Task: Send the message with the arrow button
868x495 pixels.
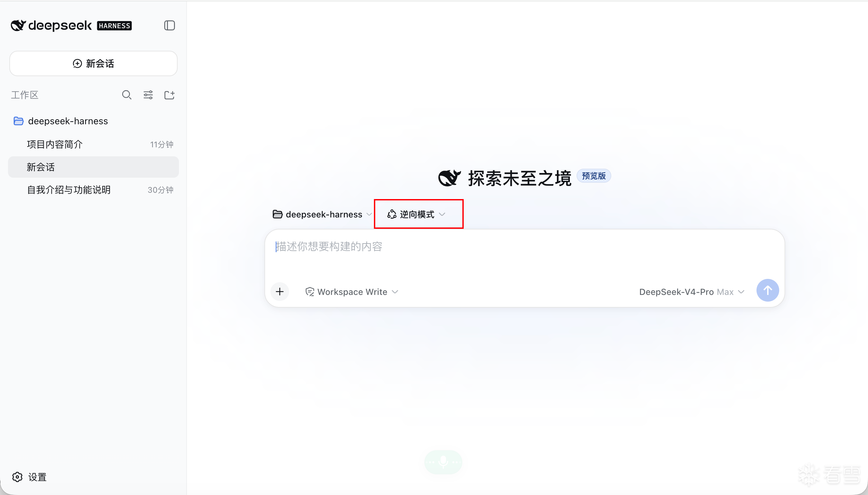Action: [768, 290]
